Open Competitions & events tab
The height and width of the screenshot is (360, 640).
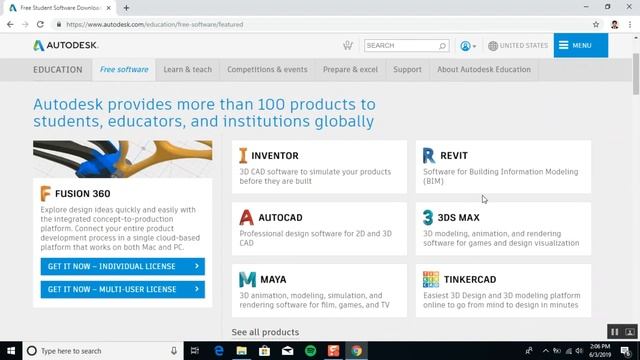(x=267, y=69)
